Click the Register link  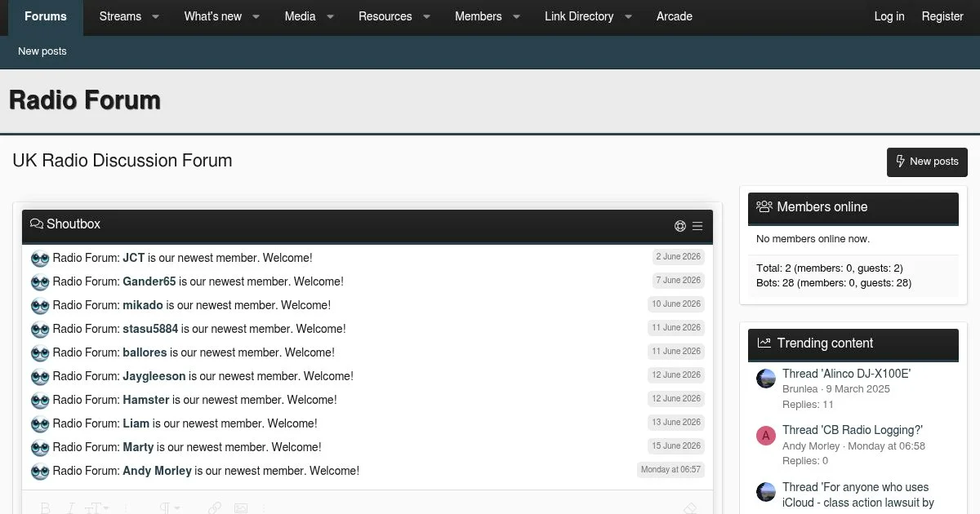[x=942, y=16]
